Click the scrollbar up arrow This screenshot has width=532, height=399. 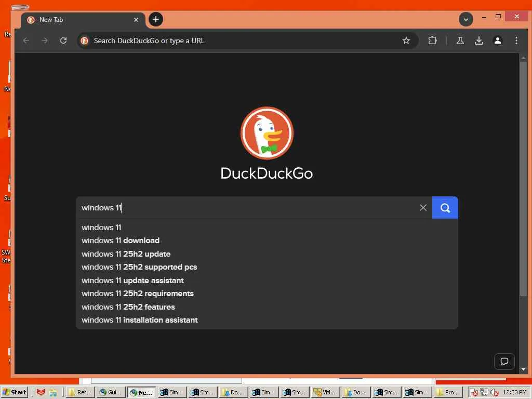523,58
